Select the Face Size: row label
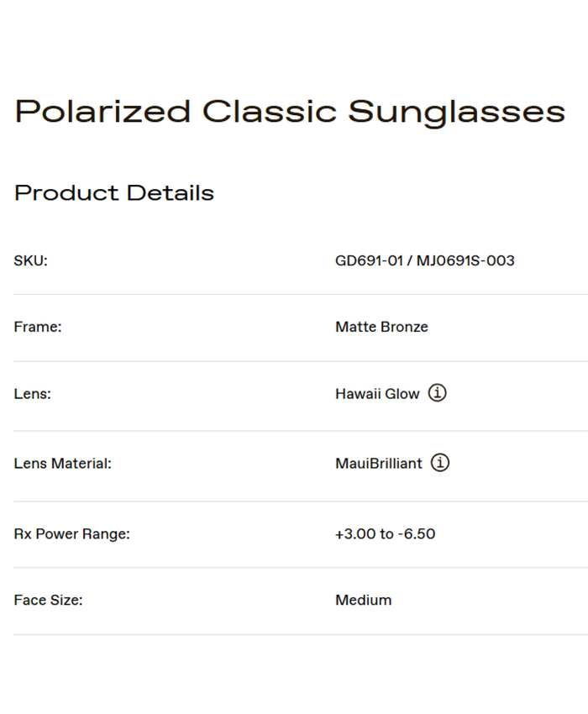588x714 pixels. [x=49, y=601]
